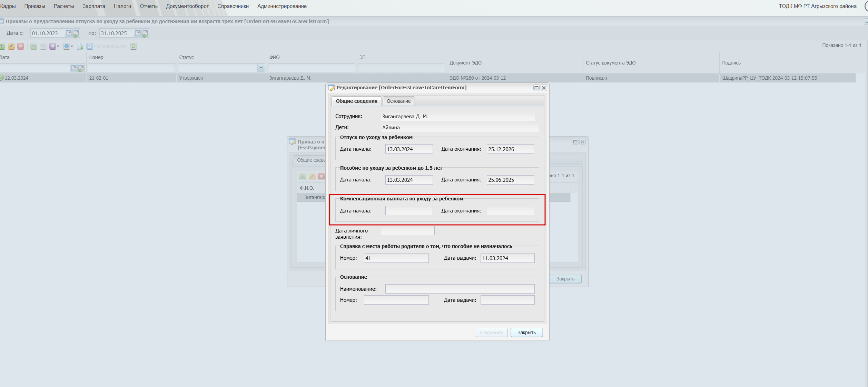
Task: Maximize the Редактирование dialog window
Action: tap(536, 88)
